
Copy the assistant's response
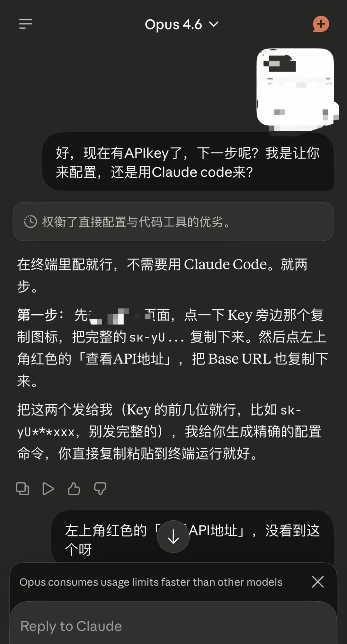coord(22,489)
